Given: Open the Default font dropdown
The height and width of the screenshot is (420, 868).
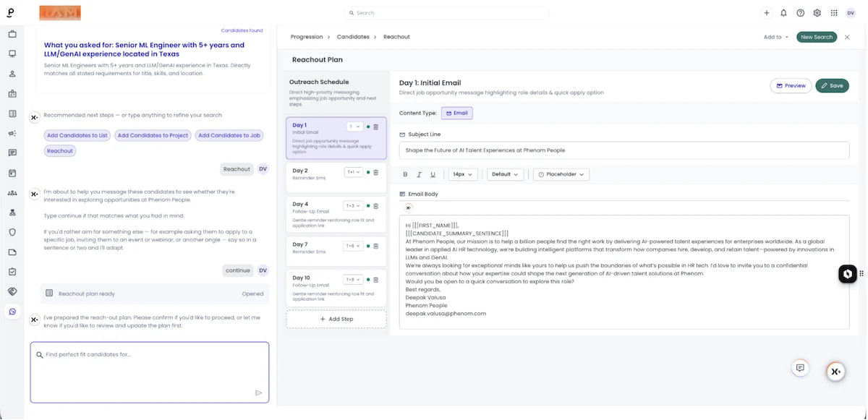Looking at the screenshot, I should (x=506, y=174).
